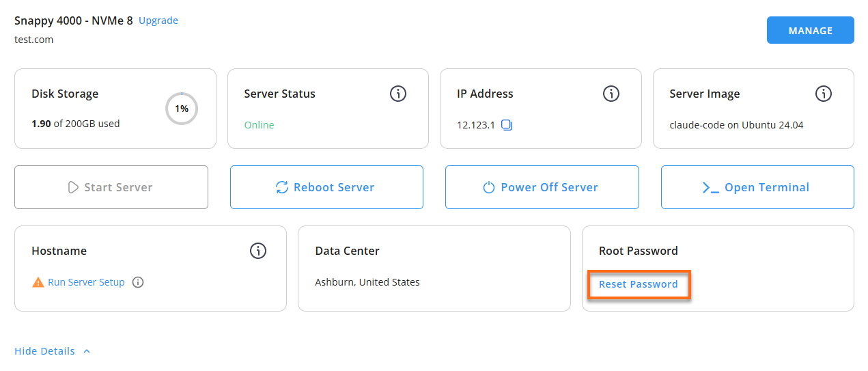Open the server terminal

pos(757,187)
